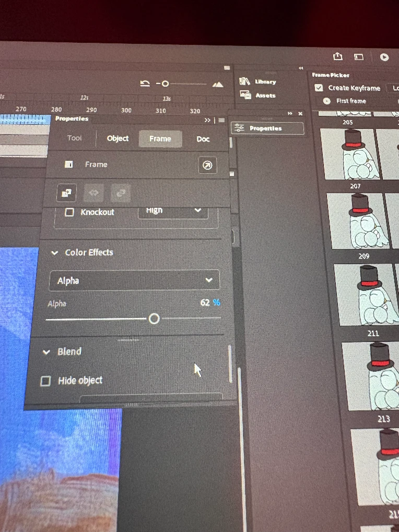This screenshot has width=399, height=532.
Task: Click the docked Properties panel button
Action: (x=267, y=128)
